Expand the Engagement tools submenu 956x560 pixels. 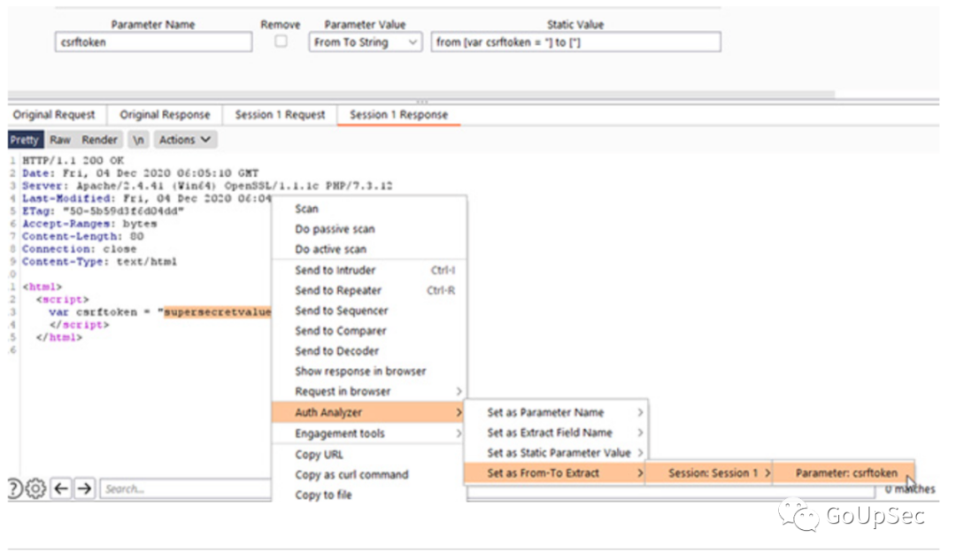pos(369,433)
